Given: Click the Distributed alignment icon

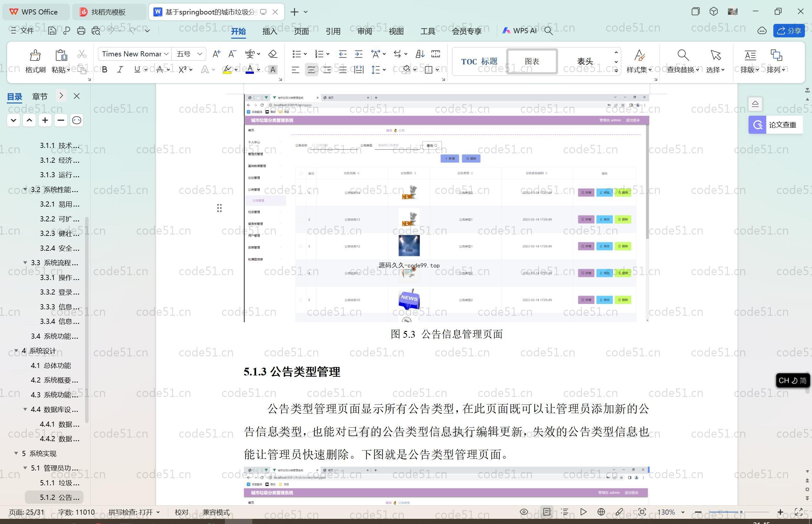Looking at the screenshot, I should pyautogui.click(x=359, y=70).
